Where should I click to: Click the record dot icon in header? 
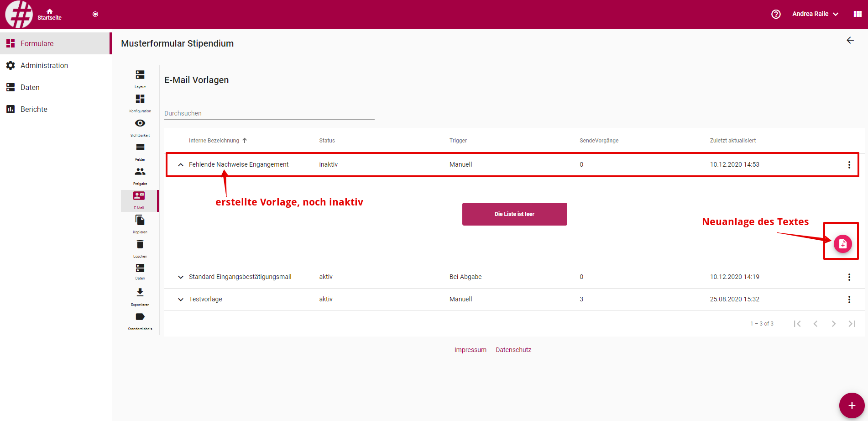point(95,14)
